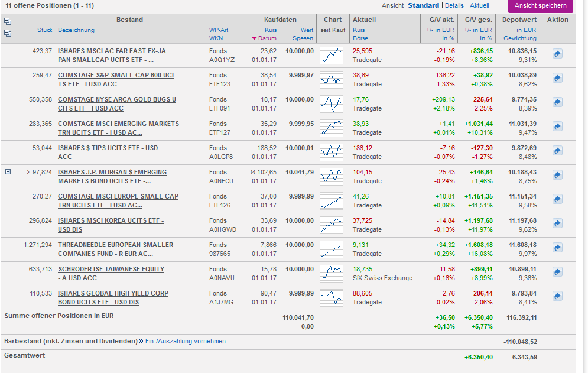Sort by Gewichtung column header
588x373 pixels.
point(519,38)
